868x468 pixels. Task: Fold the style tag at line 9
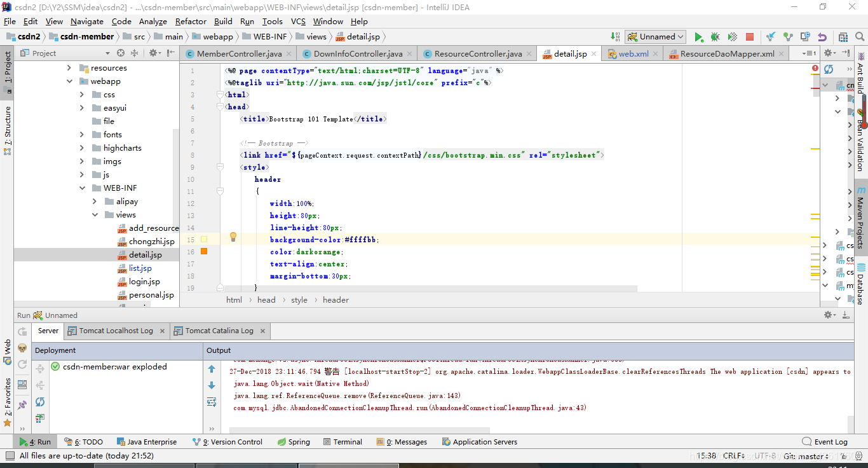220,167
